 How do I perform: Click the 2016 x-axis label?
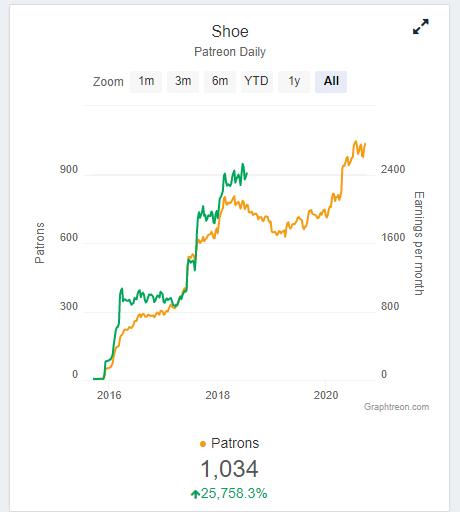pos(109,395)
